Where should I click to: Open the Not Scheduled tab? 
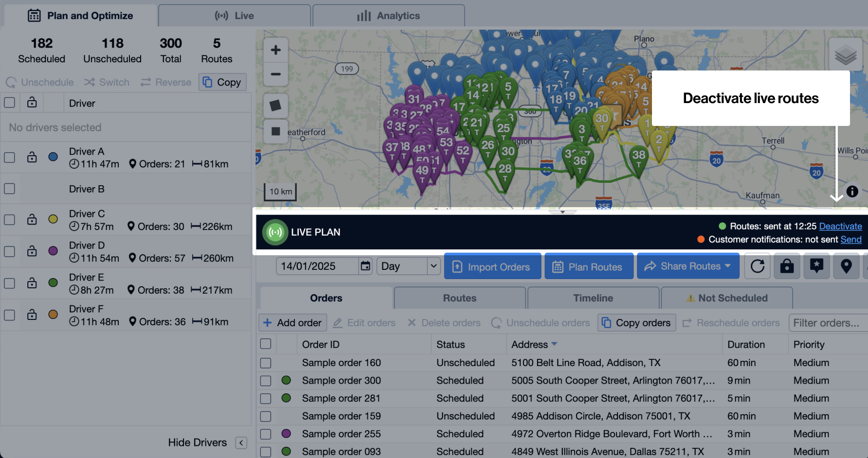(x=726, y=298)
